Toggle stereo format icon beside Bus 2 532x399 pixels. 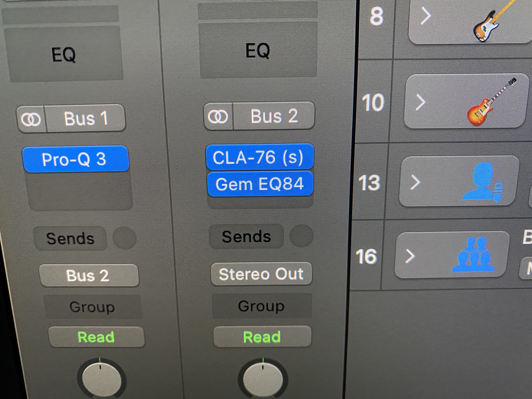point(218,116)
